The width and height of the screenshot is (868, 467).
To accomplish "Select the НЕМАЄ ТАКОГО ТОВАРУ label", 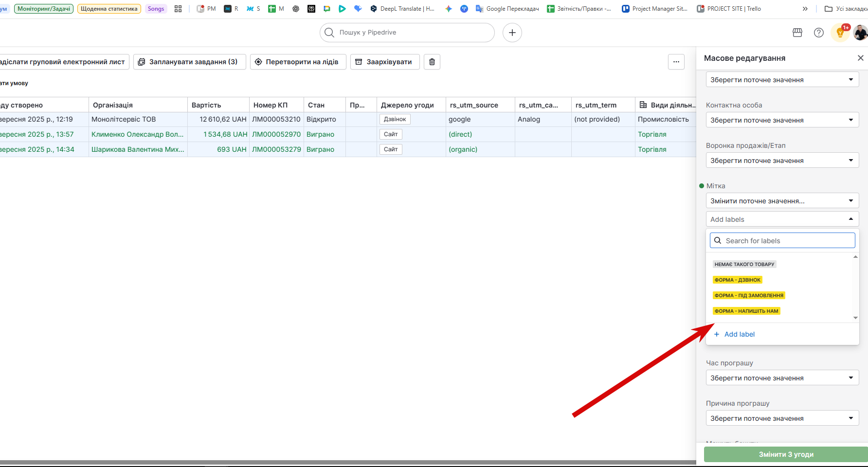I will coord(744,264).
